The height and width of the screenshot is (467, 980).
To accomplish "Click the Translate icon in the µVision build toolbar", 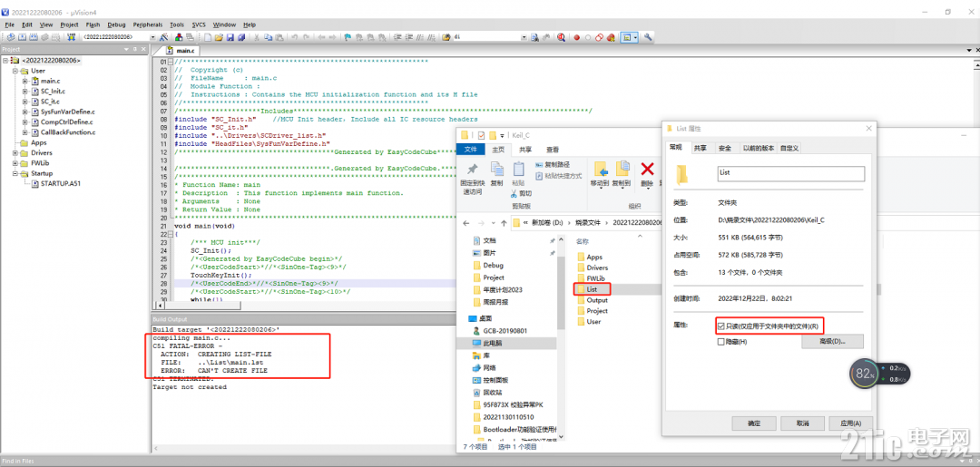I will click(x=11, y=37).
